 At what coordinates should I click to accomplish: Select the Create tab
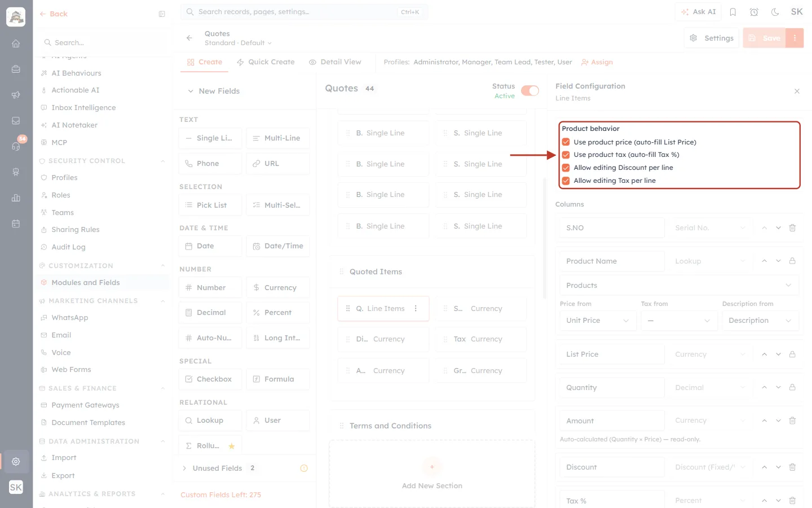(205, 62)
